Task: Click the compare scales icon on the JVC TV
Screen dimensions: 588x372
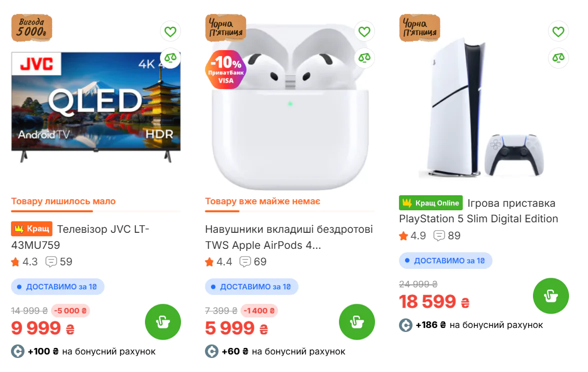Action: pyautogui.click(x=170, y=58)
